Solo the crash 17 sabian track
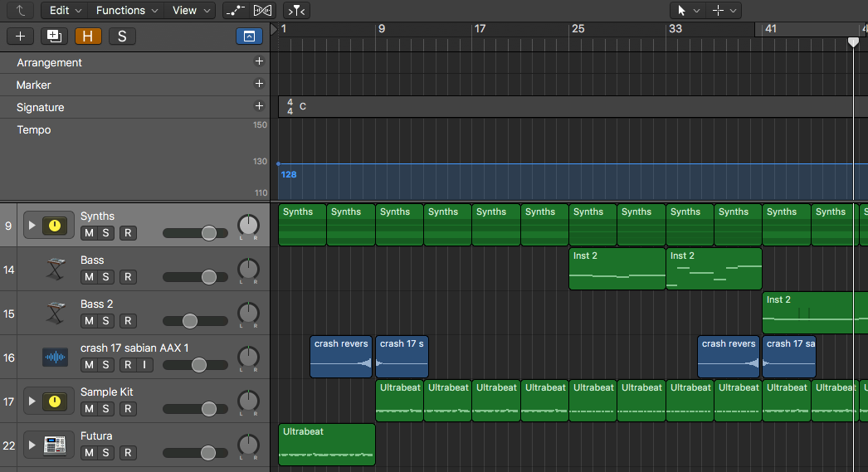This screenshot has width=868, height=472. [x=105, y=365]
